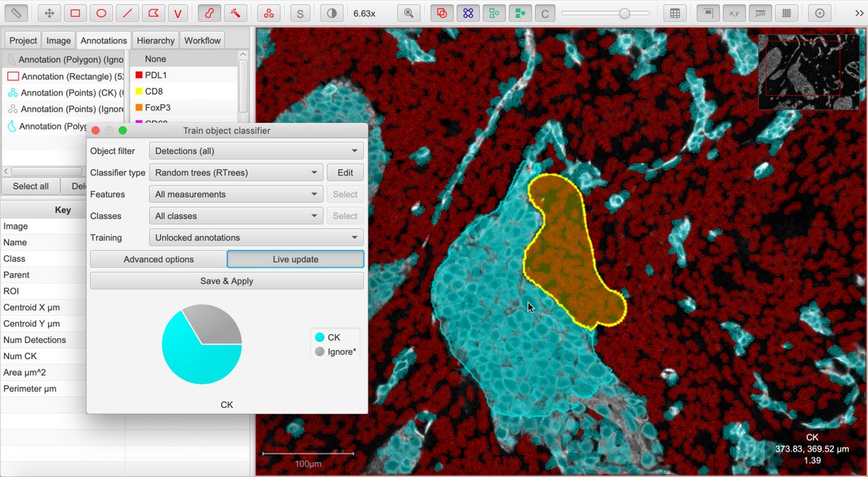
Task: Expand the Training dropdown showing Unlocked annotations
Action: coord(255,237)
